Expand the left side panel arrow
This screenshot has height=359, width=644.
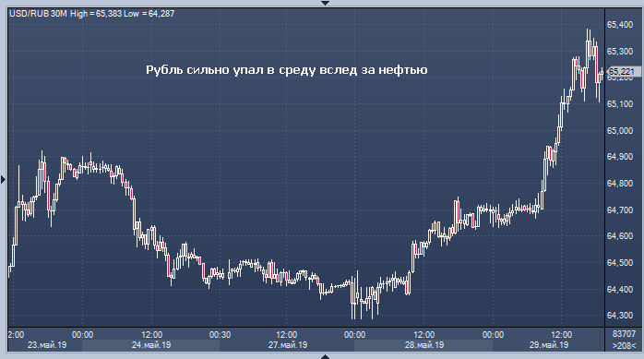pyautogui.click(x=4, y=179)
